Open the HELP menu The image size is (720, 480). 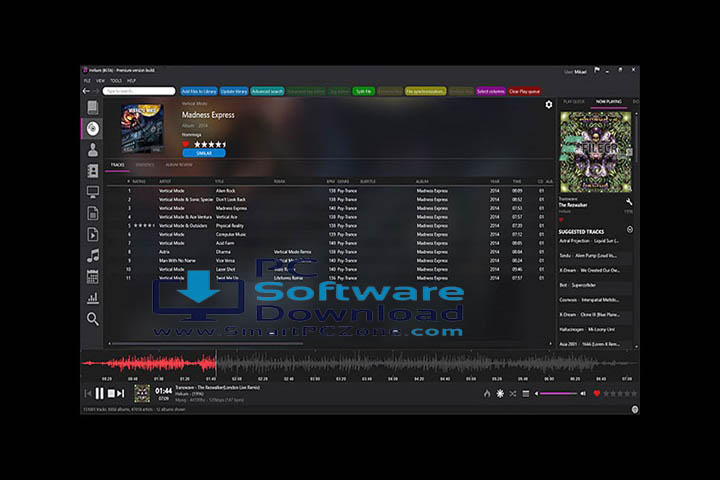[x=131, y=80]
